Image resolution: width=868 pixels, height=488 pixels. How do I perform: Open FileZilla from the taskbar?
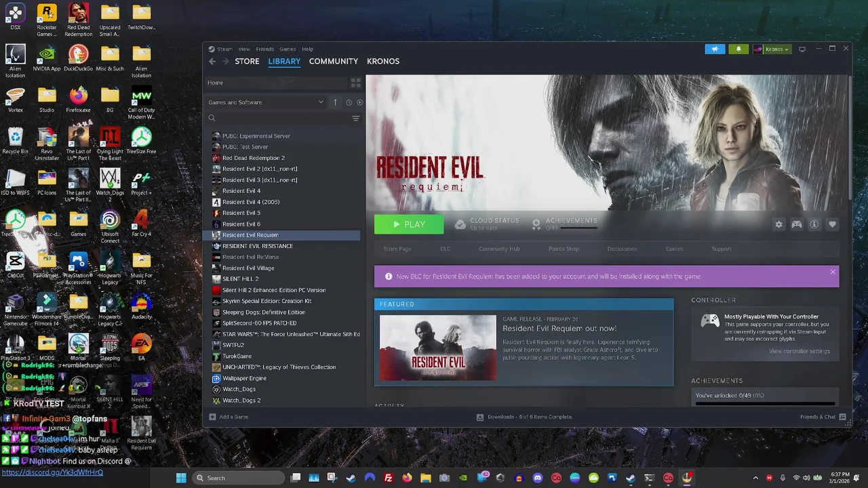388,478
